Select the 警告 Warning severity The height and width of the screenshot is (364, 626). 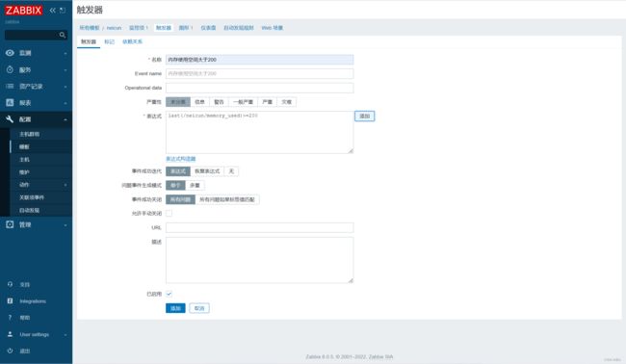[x=219, y=102]
